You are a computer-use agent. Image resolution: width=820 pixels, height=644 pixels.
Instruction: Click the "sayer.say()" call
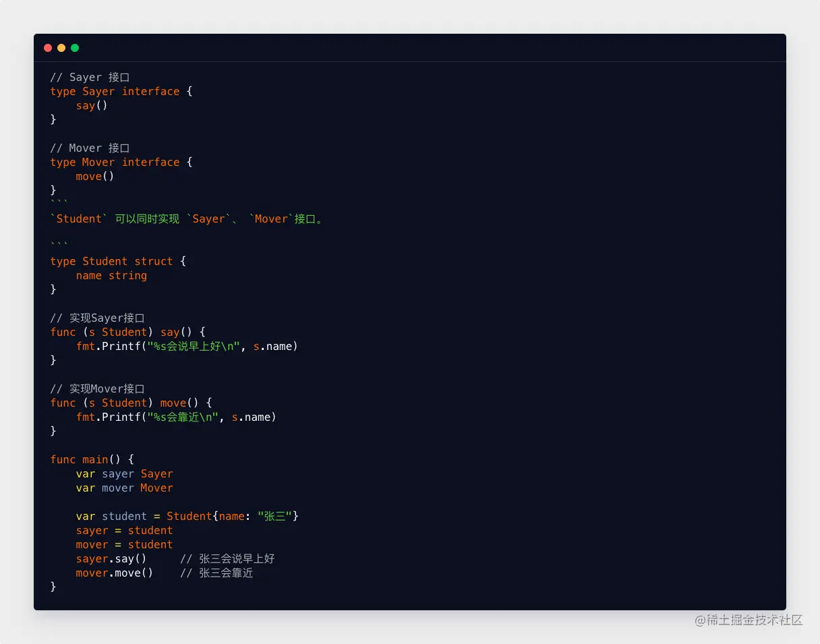click(x=111, y=559)
